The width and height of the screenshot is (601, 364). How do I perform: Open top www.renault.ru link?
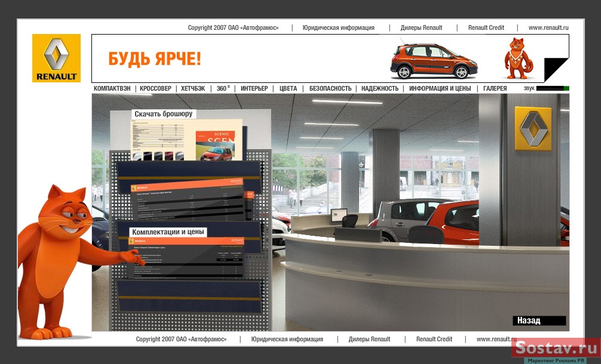click(x=548, y=27)
